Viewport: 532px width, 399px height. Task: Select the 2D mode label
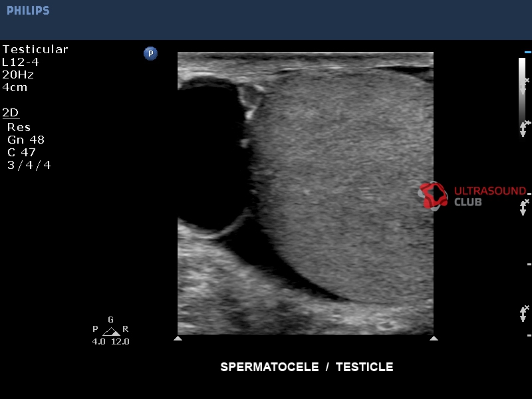click(11, 112)
